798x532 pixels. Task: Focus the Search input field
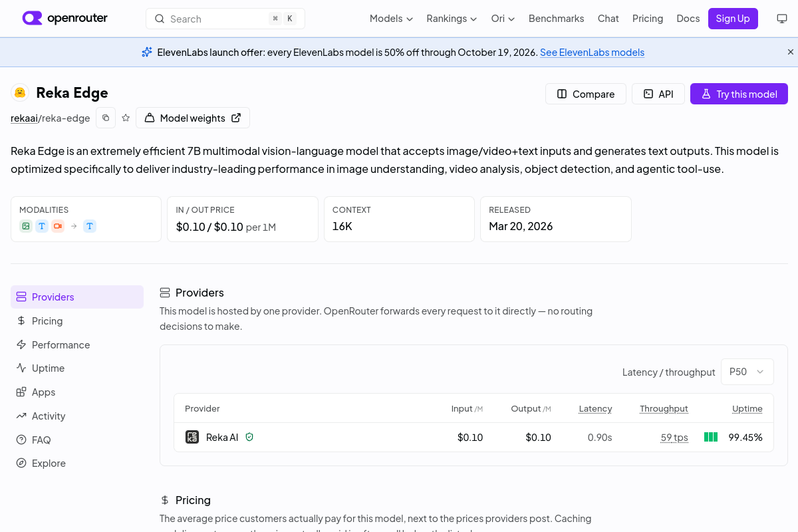225,19
